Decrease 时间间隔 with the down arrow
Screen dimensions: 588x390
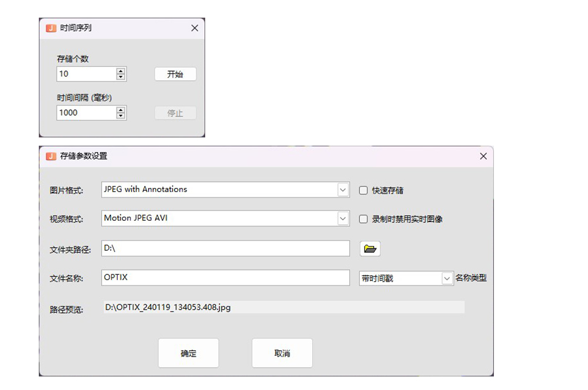click(121, 116)
